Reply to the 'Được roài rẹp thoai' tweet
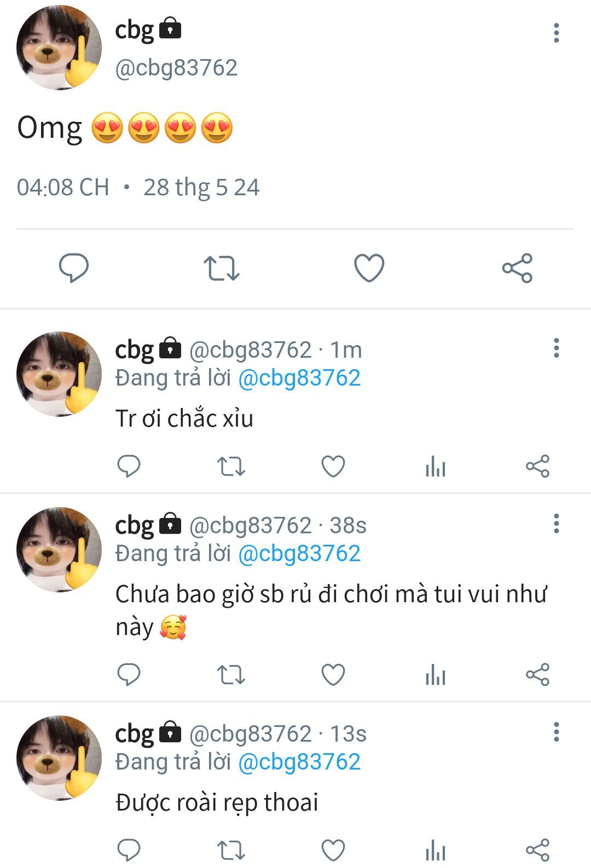Screen dimensions: 591x868 pos(129,850)
